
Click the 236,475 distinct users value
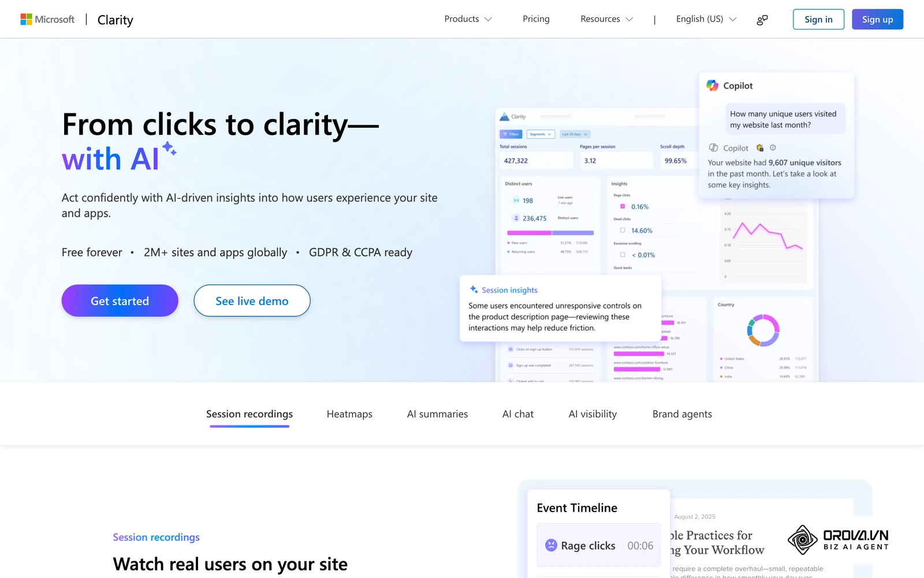click(x=534, y=218)
